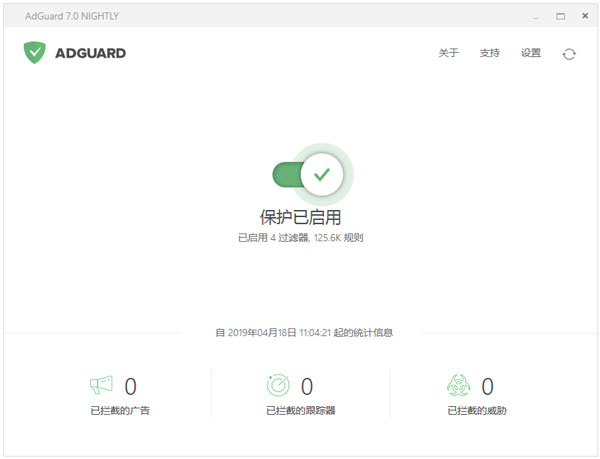Click the ADGUARD brand name text

91,53
